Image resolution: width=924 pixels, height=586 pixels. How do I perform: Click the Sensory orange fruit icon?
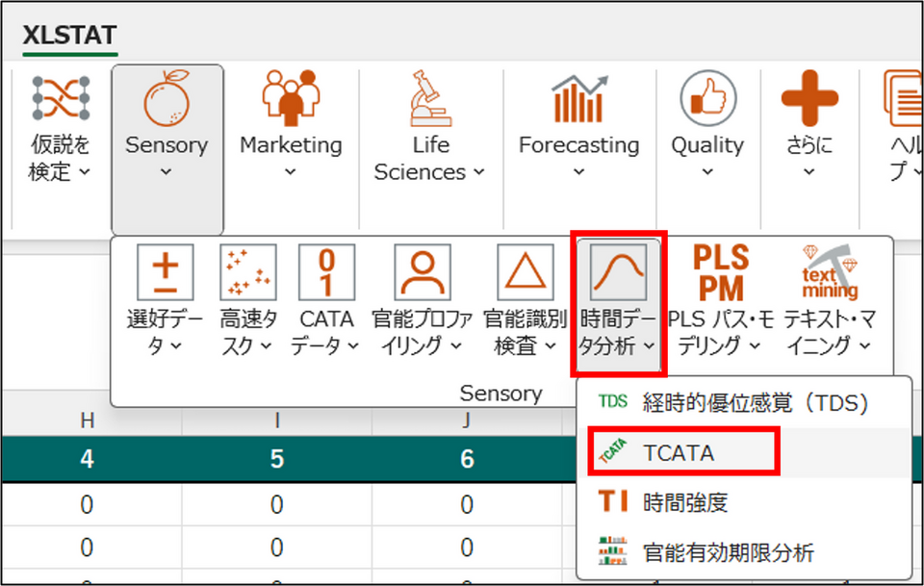coord(167,98)
